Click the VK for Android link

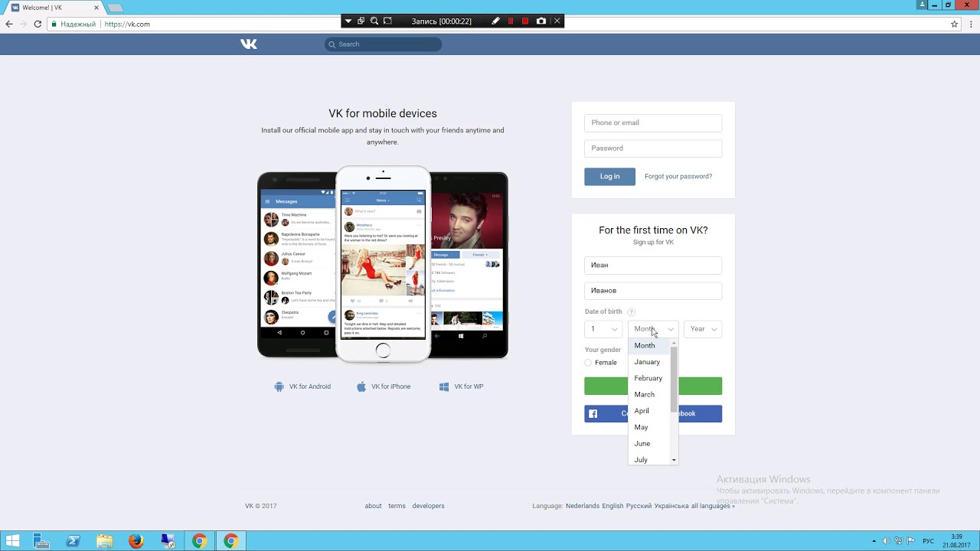click(x=310, y=386)
